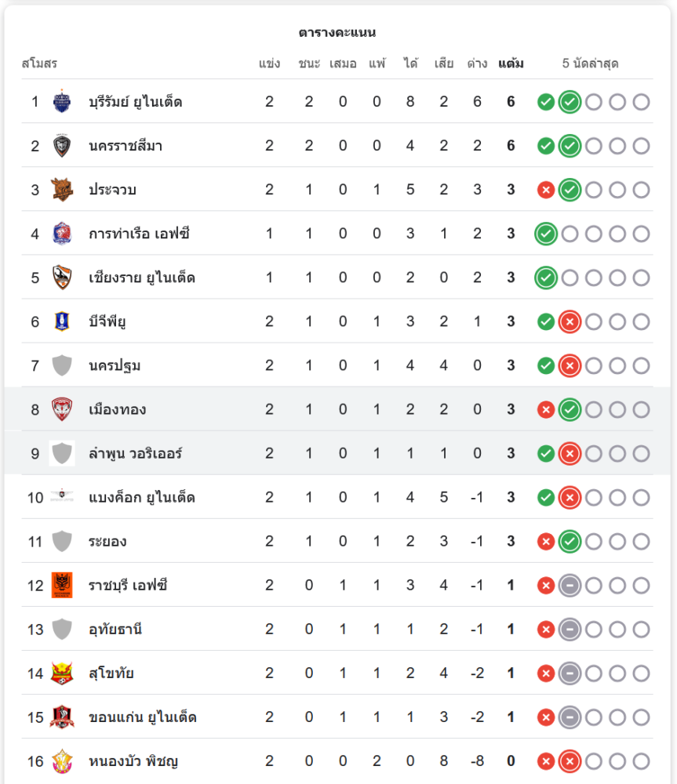Select the แบงค็อก ยูไนเต็ด team name
Screen dimensions: 677x784
142,497
